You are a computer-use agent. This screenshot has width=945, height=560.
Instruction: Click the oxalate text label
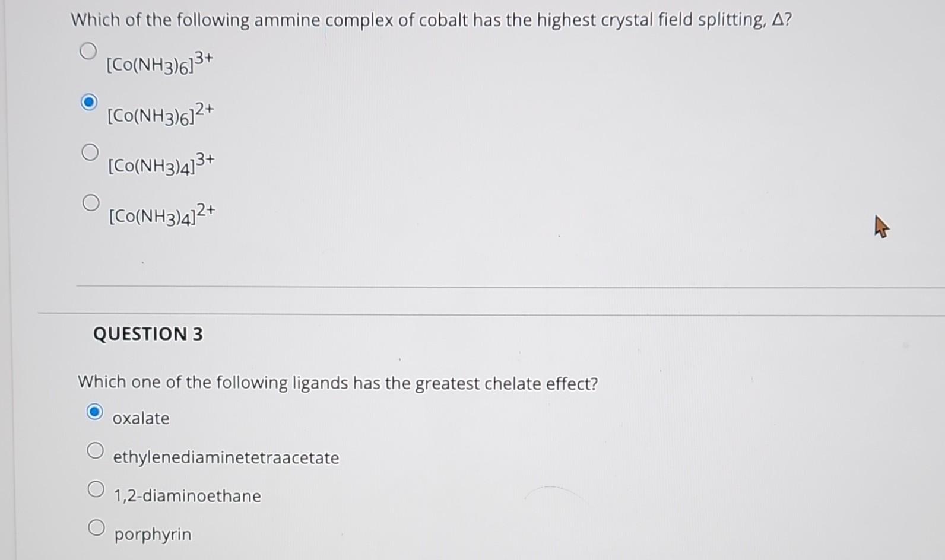pos(141,418)
